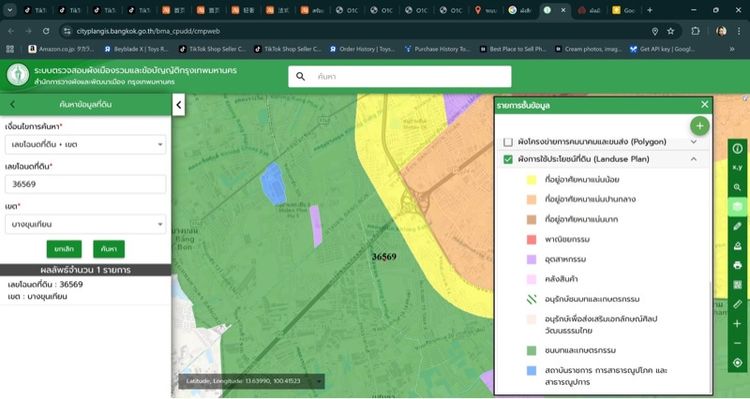
Task: Click the browser address bar URL
Action: click(x=148, y=31)
